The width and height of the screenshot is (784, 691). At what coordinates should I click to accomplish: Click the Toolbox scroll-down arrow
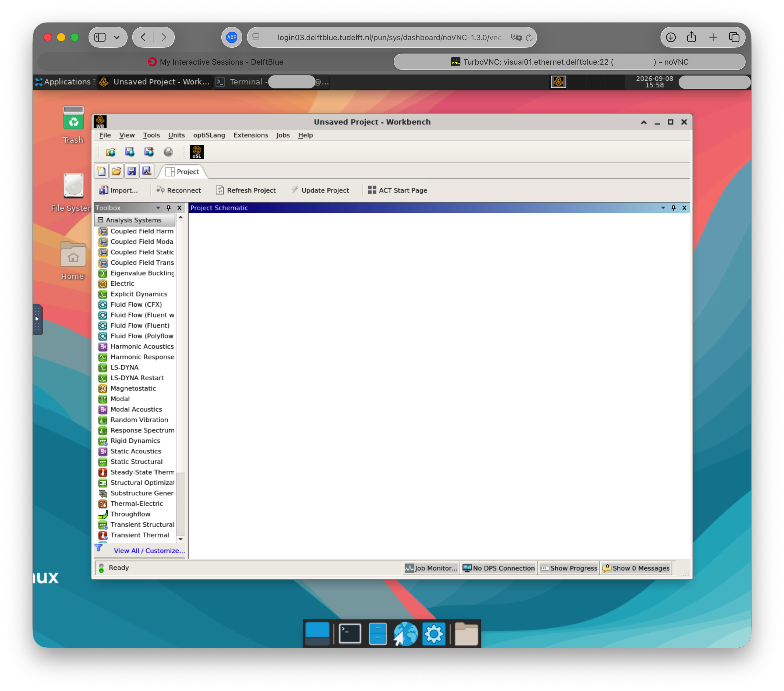[181, 539]
